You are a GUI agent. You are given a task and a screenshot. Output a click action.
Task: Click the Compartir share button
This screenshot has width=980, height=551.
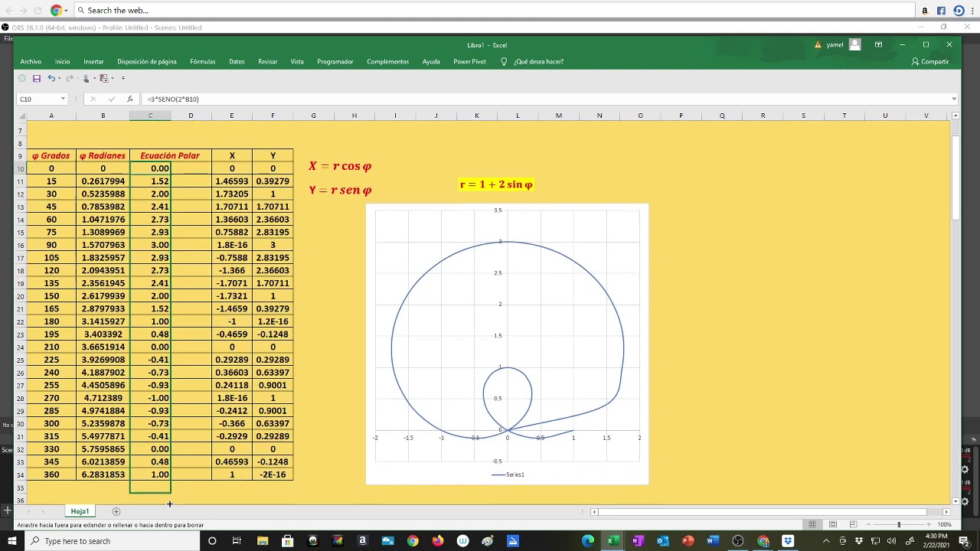coord(930,61)
